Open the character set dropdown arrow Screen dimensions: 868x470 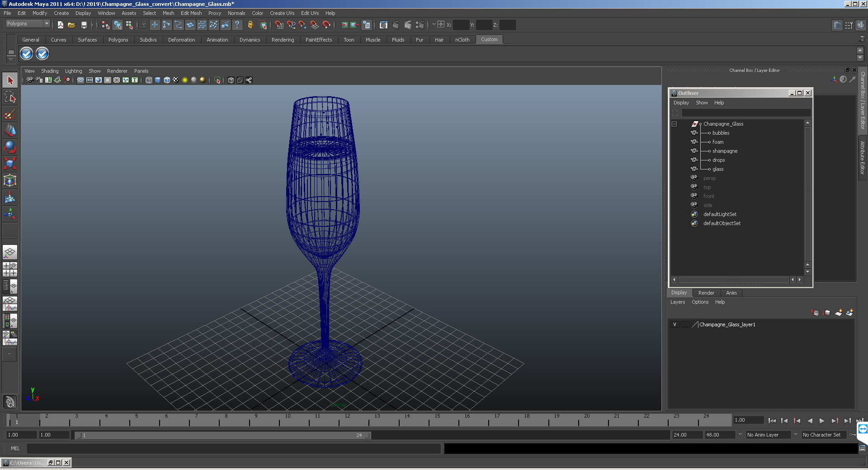(x=796, y=435)
